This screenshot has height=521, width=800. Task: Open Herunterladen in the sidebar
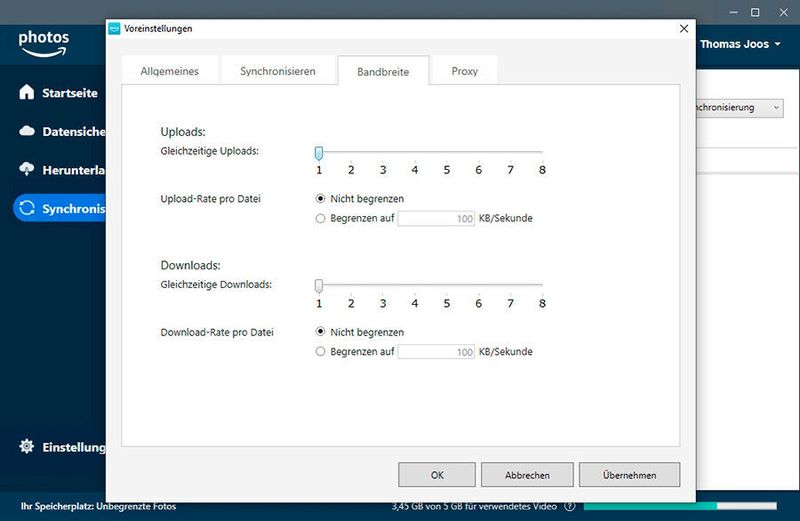[x=74, y=170]
